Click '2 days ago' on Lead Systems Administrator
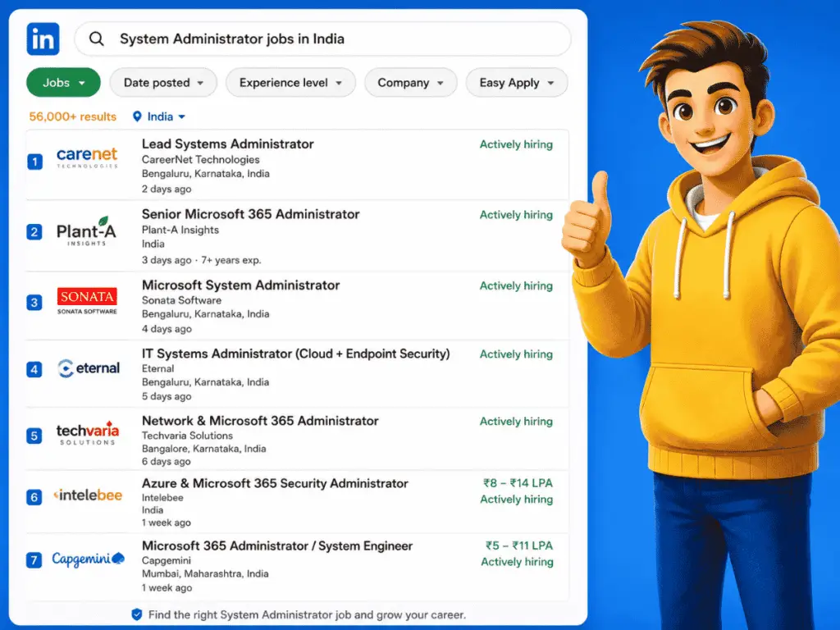The image size is (840, 630). pos(167,189)
